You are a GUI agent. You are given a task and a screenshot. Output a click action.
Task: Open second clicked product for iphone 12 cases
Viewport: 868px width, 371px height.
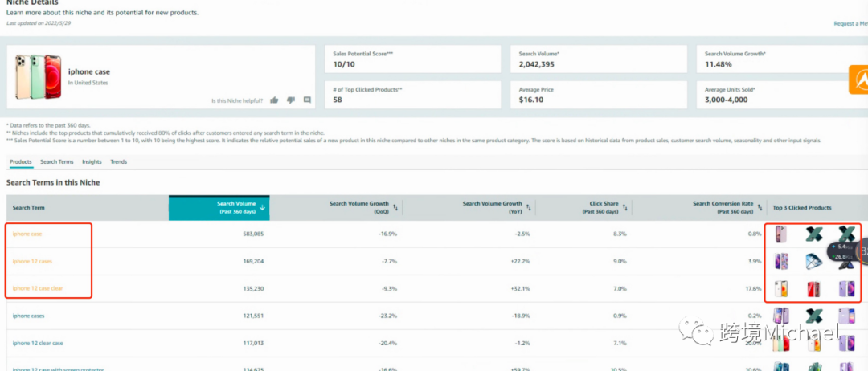[813, 261]
